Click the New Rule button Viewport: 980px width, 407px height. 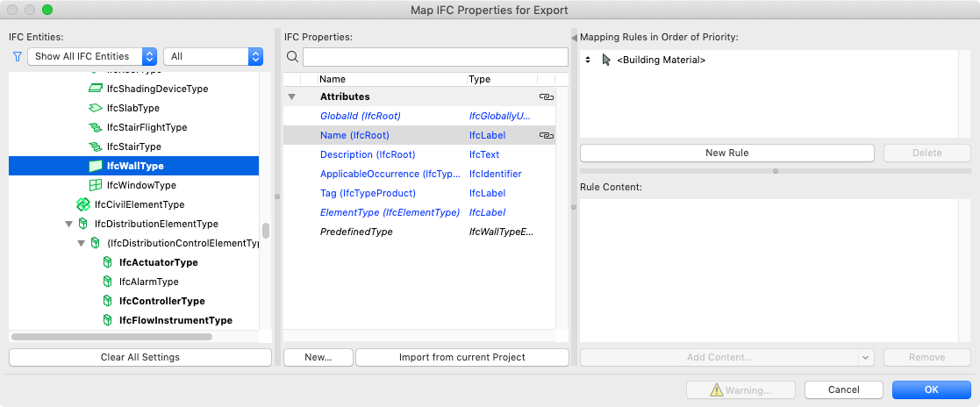click(726, 154)
